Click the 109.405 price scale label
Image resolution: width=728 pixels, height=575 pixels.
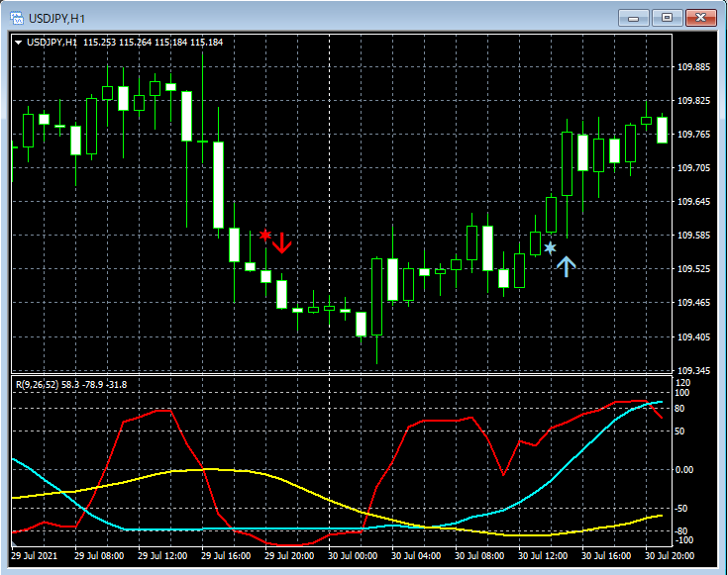(693, 336)
